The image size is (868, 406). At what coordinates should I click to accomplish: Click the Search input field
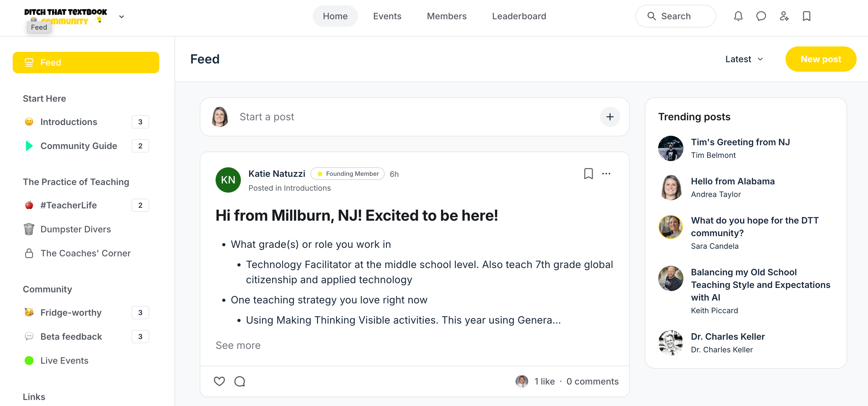[x=675, y=16]
